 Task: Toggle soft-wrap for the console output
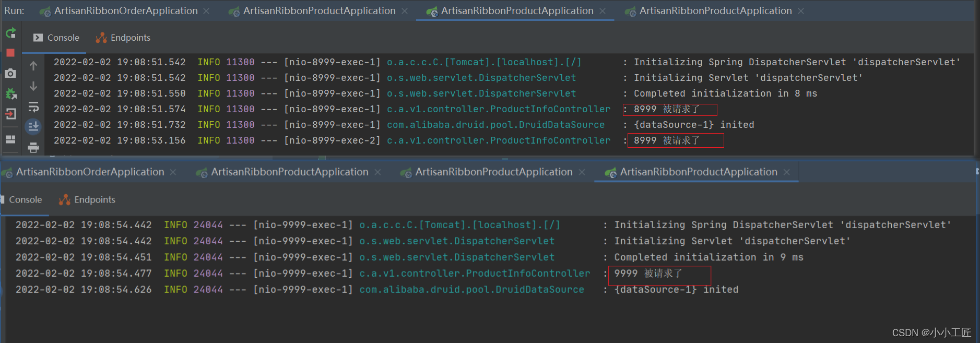[x=33, y=107]
